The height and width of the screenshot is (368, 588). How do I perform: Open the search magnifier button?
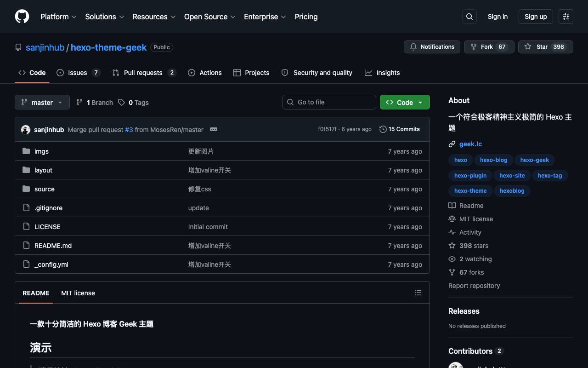[469, 17]
